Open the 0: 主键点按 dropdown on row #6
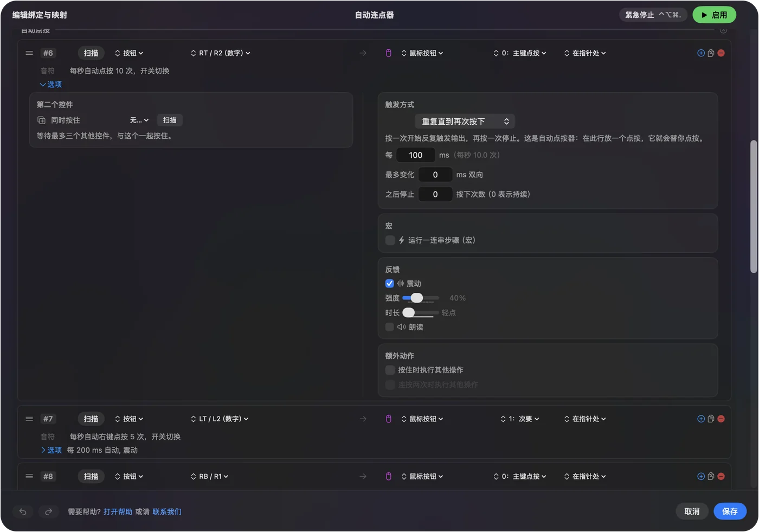The width and height of the screenshot is (759, 532). pos(520,53)
